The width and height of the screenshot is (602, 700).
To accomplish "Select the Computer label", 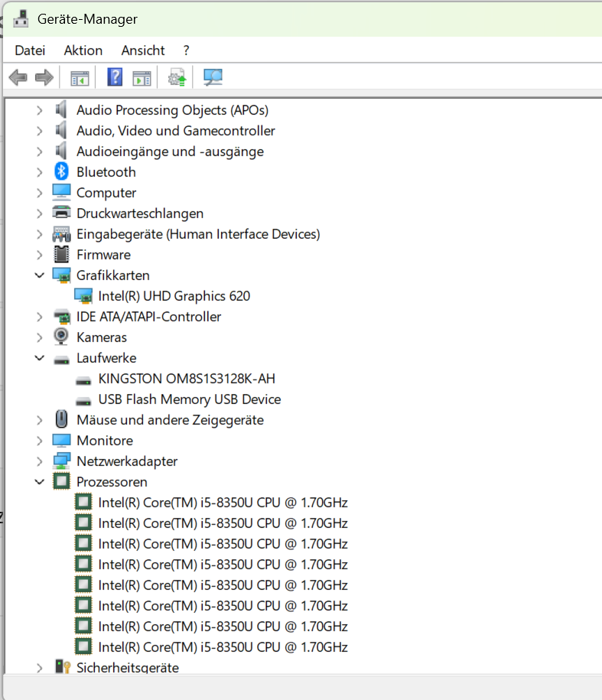I will tap(106, 193).
